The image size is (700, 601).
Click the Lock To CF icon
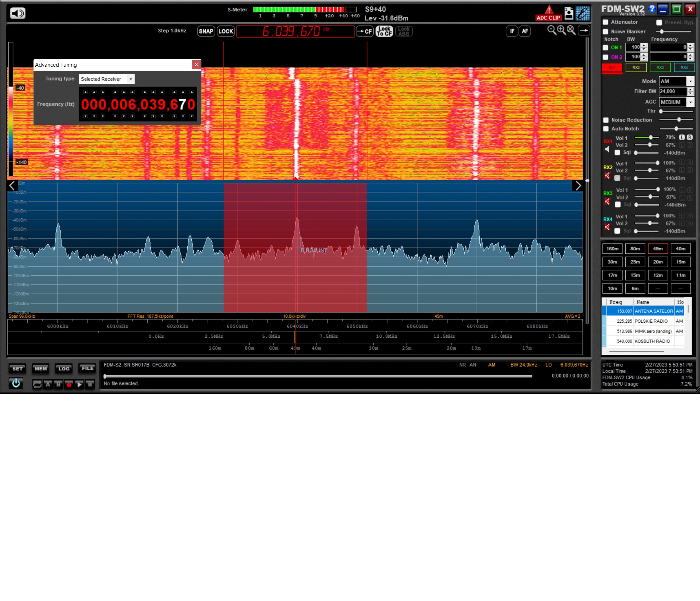coord(384,31)
